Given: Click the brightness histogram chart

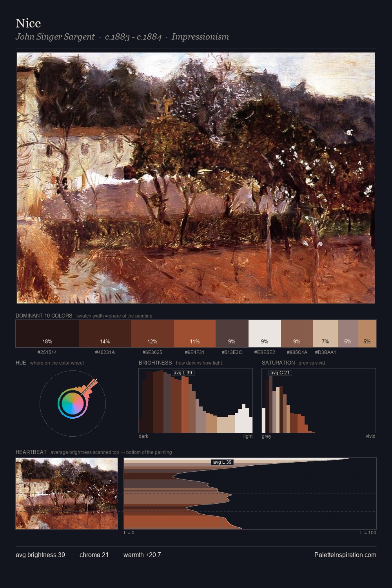Looking at the screenshot, I should [x=196, y=401].
